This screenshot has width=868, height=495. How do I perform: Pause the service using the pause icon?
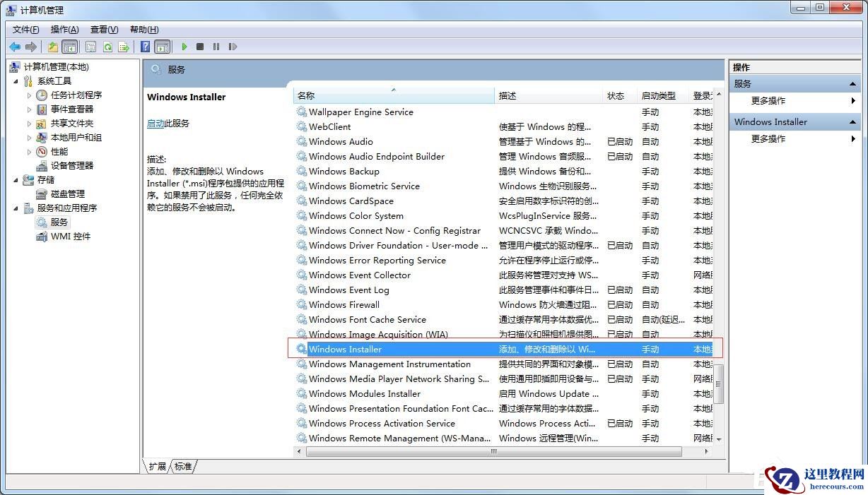216,47
